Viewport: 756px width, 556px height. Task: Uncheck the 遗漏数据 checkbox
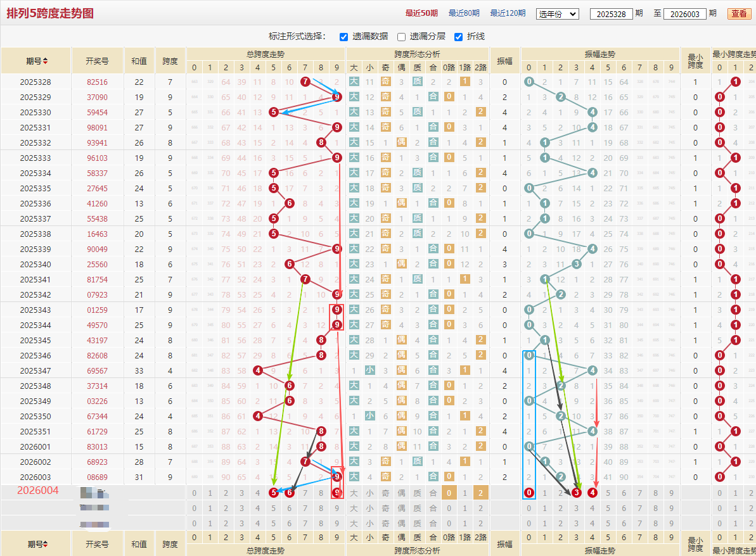(x=343, y=37)
